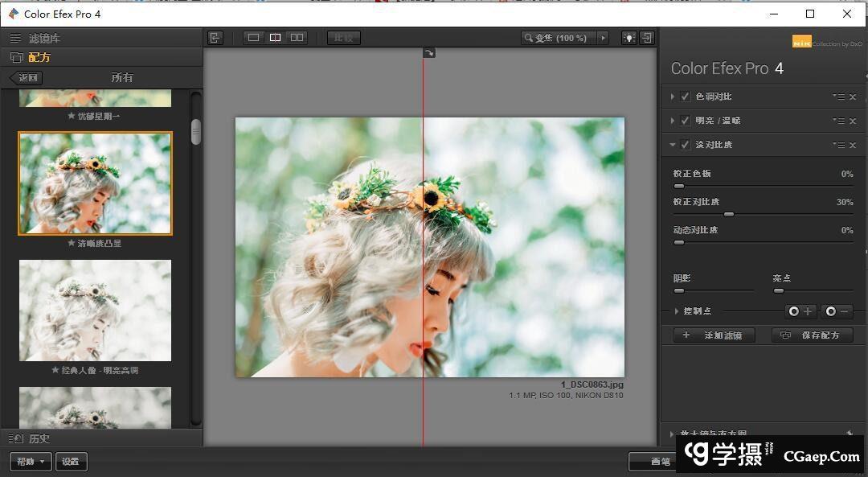Open the 滤镜库 filter library tab
This screenshot has width=868, height=477.
[44, 38]
